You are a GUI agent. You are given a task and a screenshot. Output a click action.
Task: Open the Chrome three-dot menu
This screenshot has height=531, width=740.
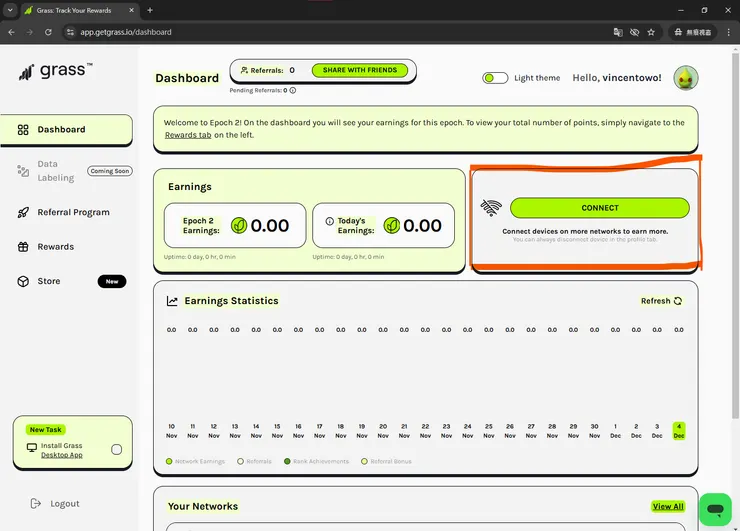click(x=729, y=32)
